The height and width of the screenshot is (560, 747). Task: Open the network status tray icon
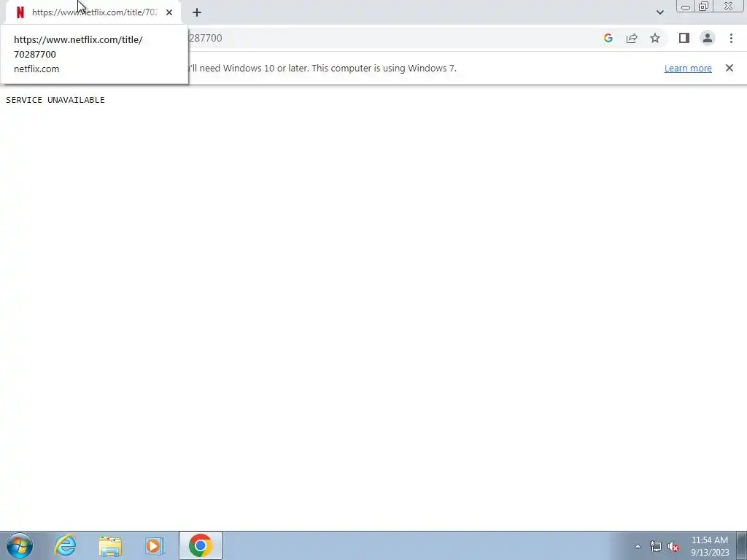(656, 546)
